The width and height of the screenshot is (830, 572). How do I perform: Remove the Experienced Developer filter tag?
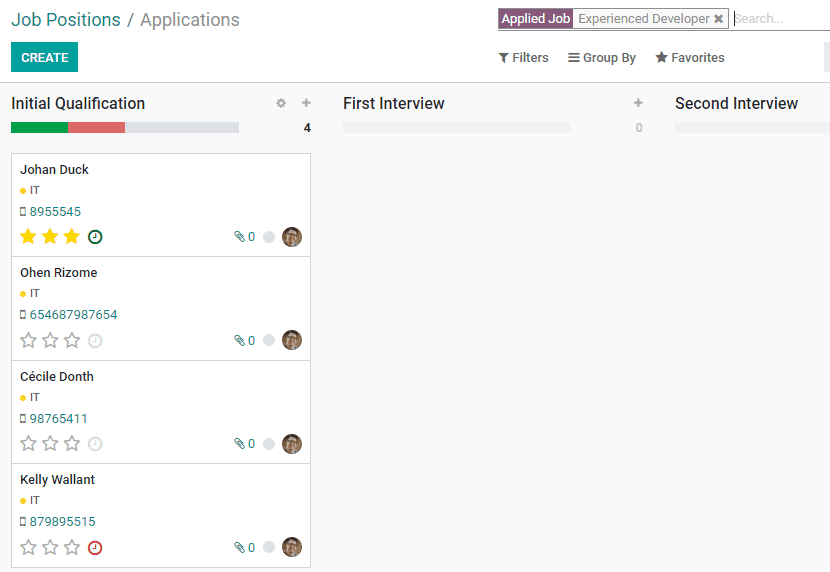(718, 19)
